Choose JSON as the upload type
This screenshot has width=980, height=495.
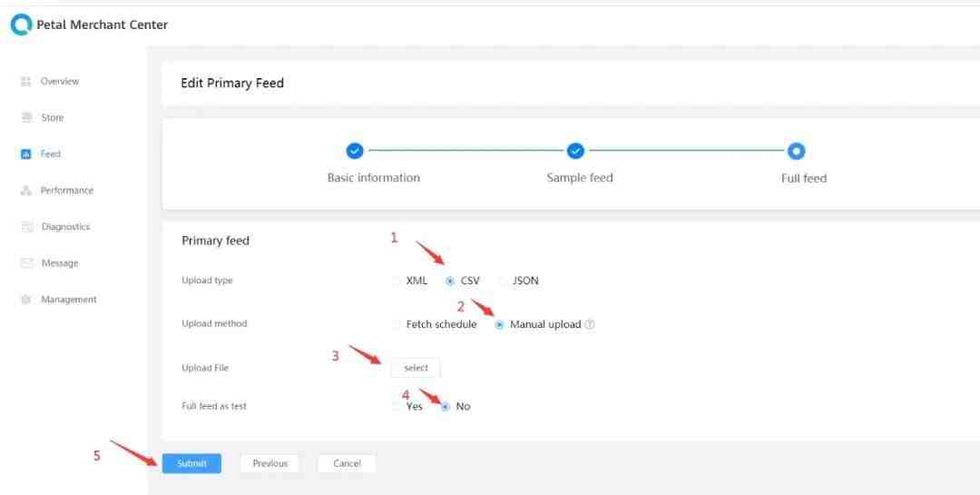pos(503,281)
